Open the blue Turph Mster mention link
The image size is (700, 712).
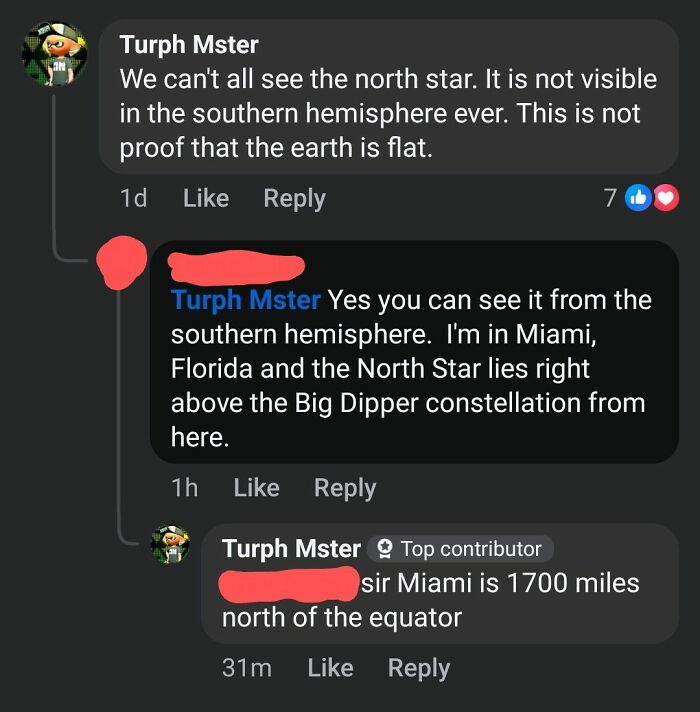[x=246, y=300]
